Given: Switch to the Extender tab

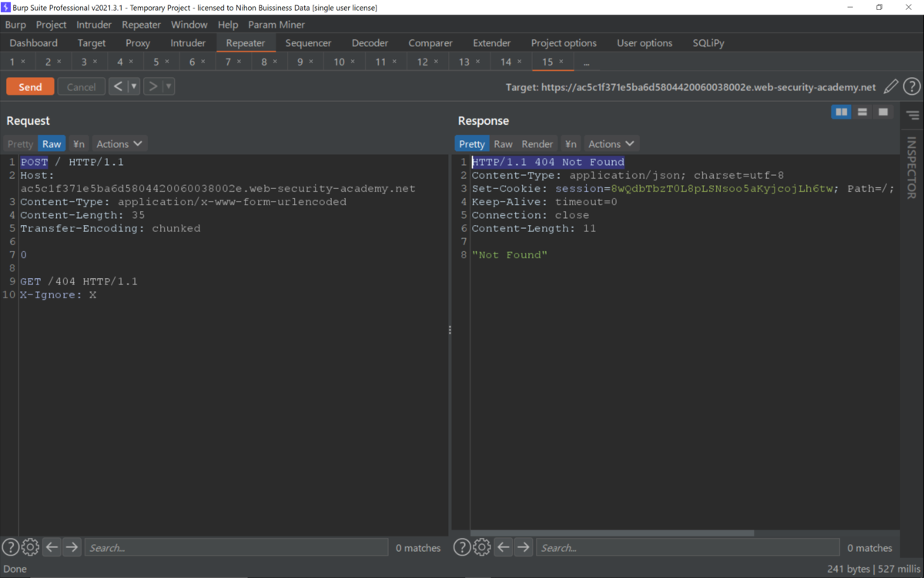Looking at the screenshot, I should pos(491,43).
